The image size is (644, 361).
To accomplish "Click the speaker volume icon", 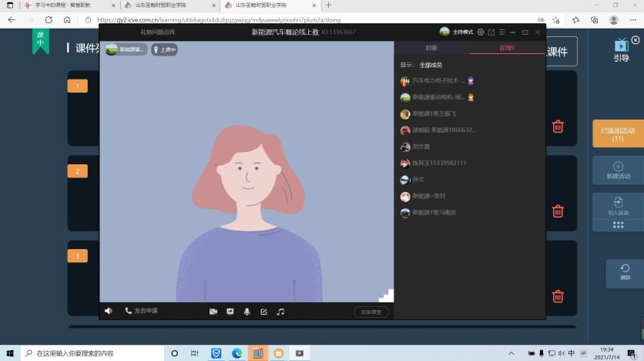I will (x=108, y=311).
